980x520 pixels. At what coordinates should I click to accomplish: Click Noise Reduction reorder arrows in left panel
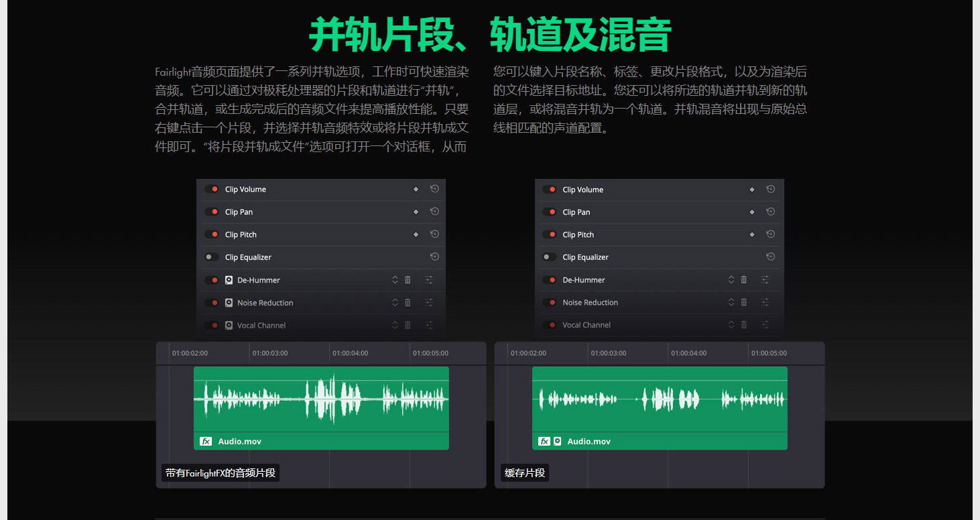click(x=395, y=303)
